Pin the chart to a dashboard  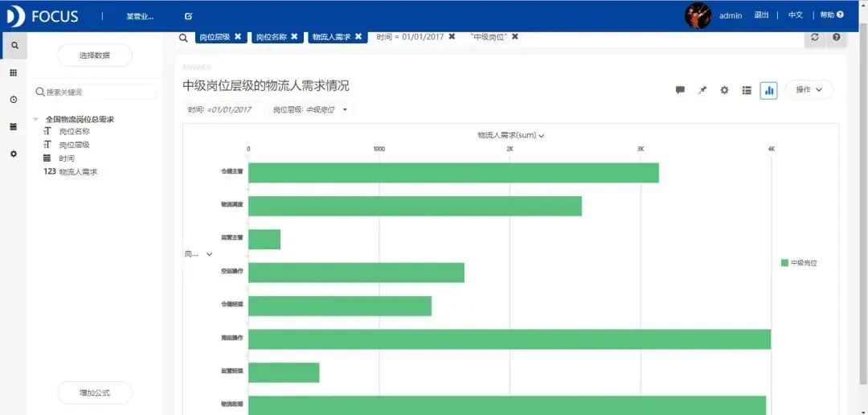coord(702,90)
